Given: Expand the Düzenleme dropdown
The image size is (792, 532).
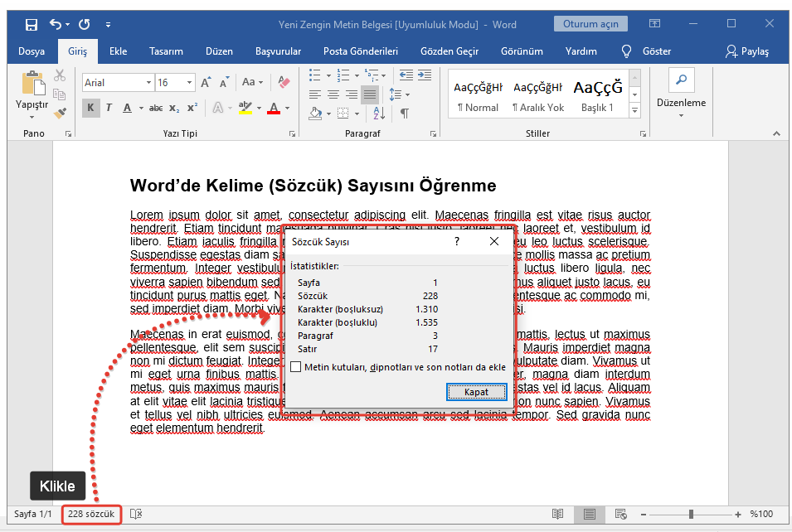Looking at the screenshot, I should point(681,104).
